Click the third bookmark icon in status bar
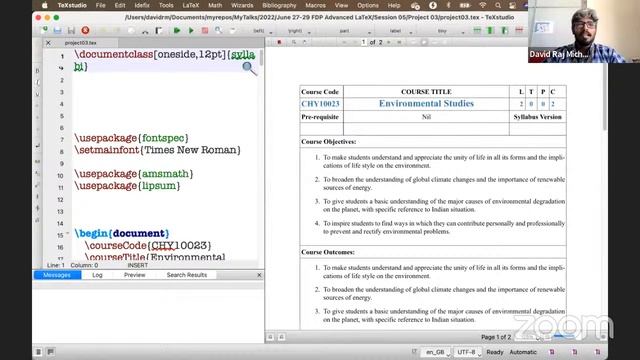This screenshot has height=360, width=640. (598, 352)
